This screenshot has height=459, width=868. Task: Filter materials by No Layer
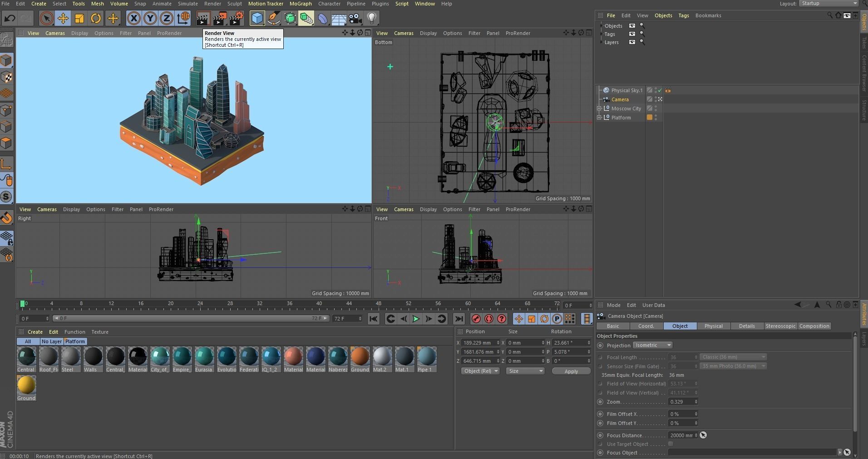pos(51,341)
